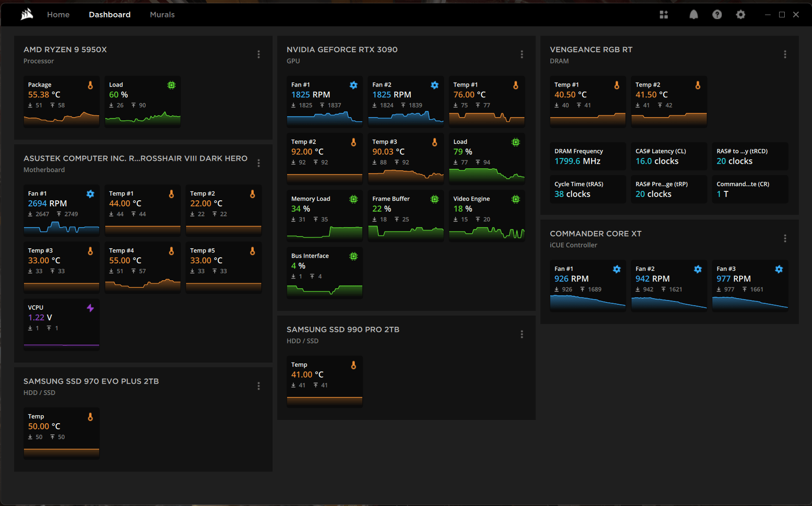Click the CAS# Latency 16.0 clocks value
Screen dimensions: 812x506
(x=657, y=161)
